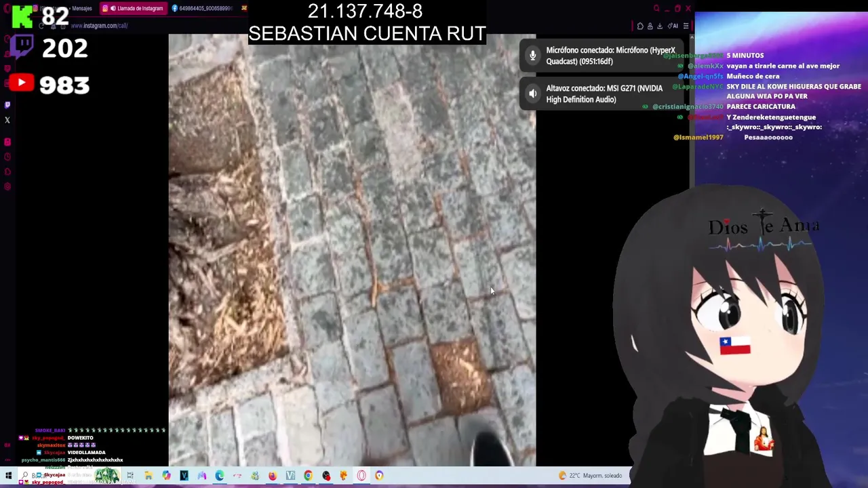Open the Micrófono conectado notification
Viewport: 868px width, 488px height.
click(x=601, y=56)
